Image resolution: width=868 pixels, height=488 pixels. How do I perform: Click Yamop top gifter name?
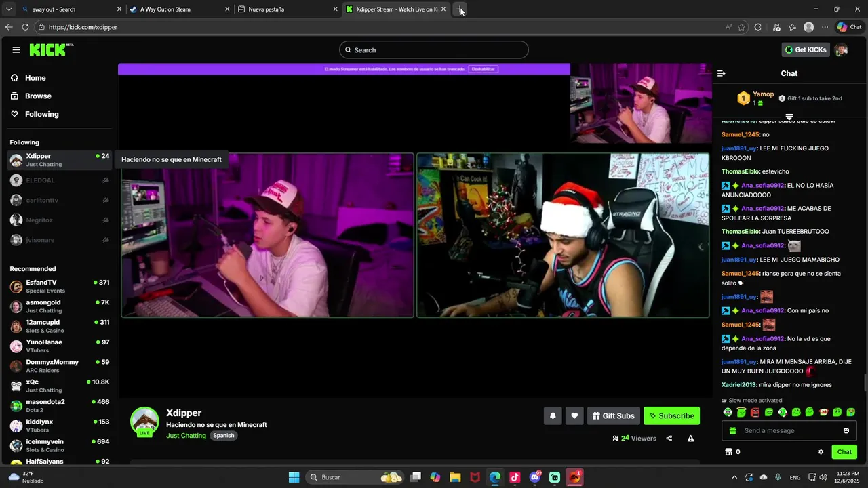(x=764, y=94)
